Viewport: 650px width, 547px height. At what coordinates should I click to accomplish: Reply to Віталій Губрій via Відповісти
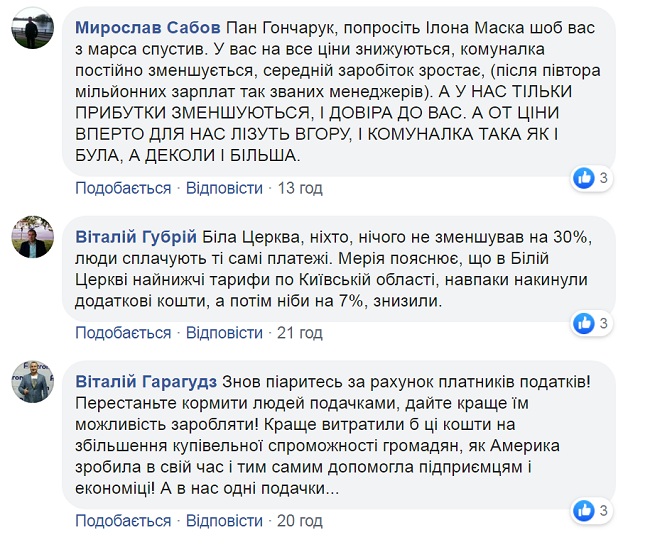(225, 332)
